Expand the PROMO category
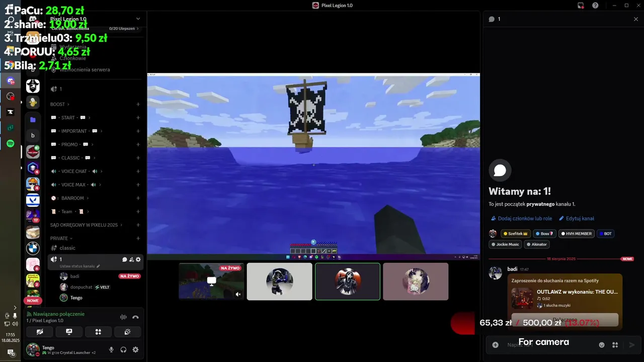The image size is (644, 362). point(72,145)
